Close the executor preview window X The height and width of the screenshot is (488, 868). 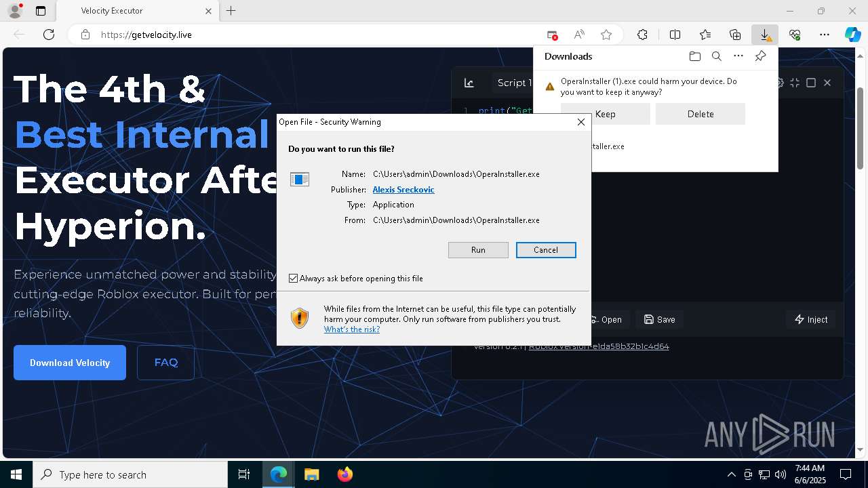[x=827, y=83]
